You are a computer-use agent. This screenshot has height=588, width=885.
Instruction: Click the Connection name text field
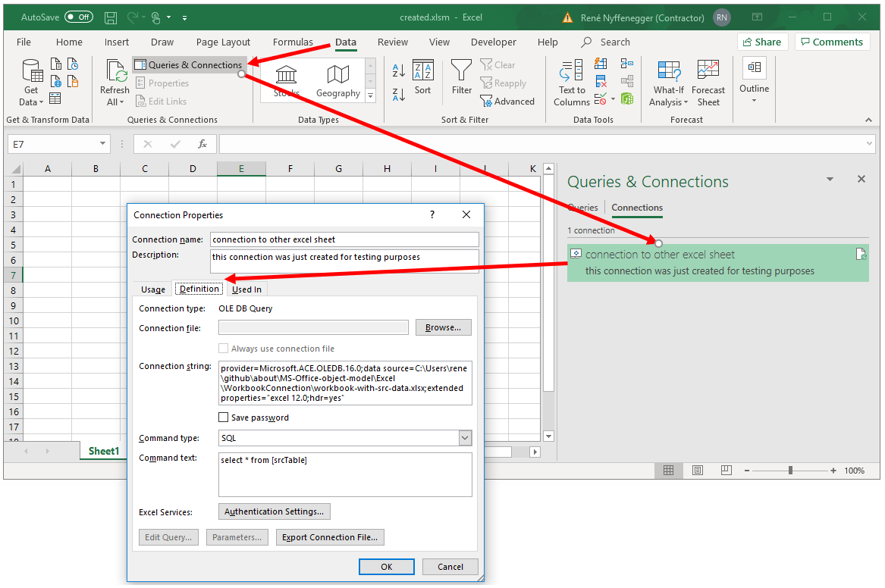point(344,239)
